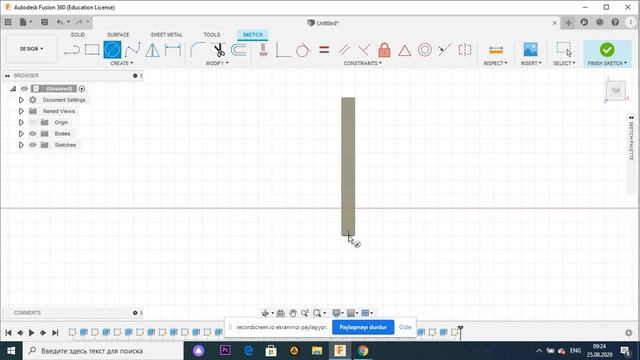Viewport: 640px width, 360px height.
Task: Apply the Midpoint triangle constraint
Action: coord(404,51)
